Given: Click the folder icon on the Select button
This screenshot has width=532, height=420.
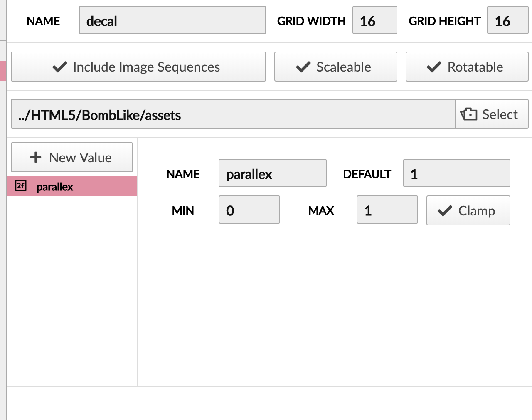Looking at the screenshot, I should click(x=469, y=114).
